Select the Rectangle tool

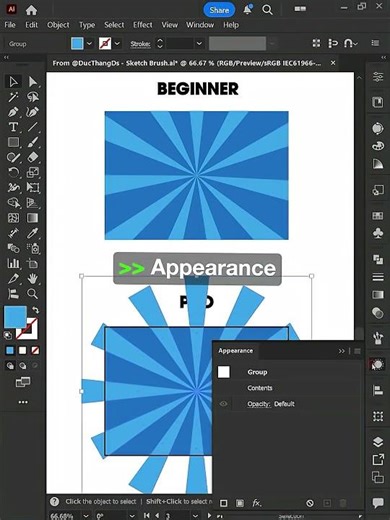point(13,142)
